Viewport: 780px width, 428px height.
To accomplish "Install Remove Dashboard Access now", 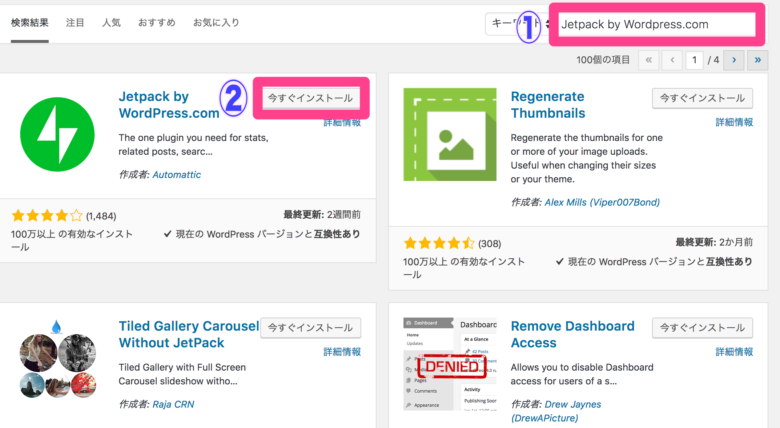I will (702, 328).
